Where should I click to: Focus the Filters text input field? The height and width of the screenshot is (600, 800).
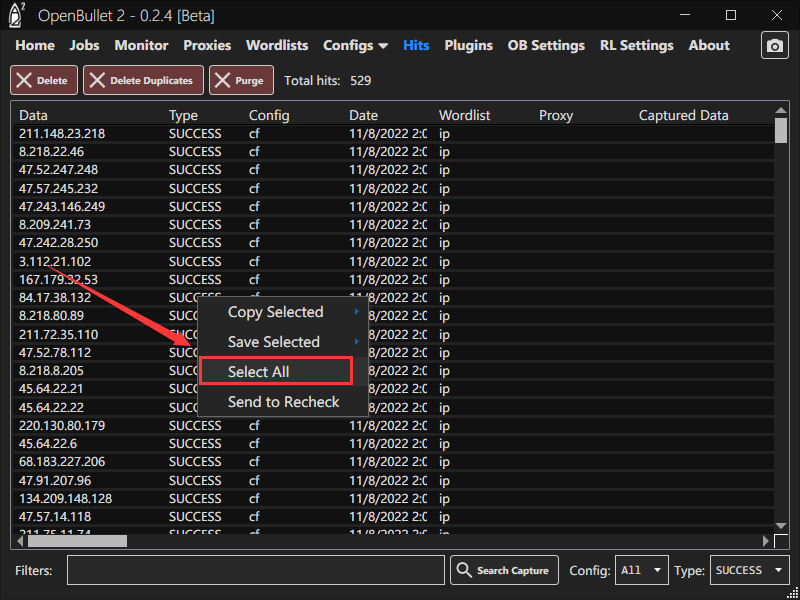coord(255,570)
